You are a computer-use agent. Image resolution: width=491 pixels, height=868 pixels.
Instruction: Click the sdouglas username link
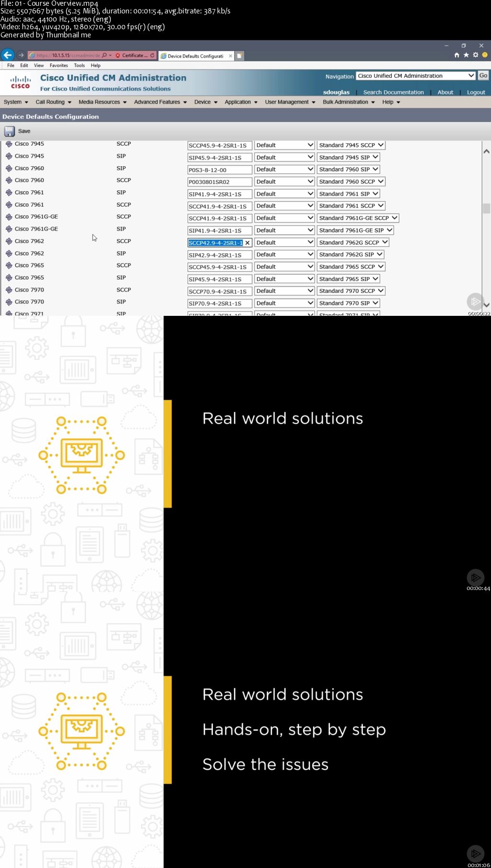pyautogui.click(x=336, y=93)
